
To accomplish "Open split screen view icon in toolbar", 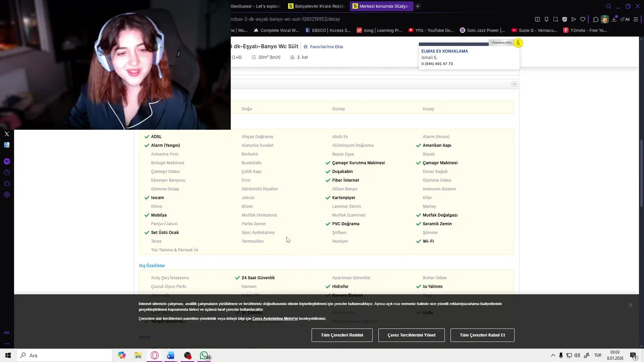I will pos(537,19).
